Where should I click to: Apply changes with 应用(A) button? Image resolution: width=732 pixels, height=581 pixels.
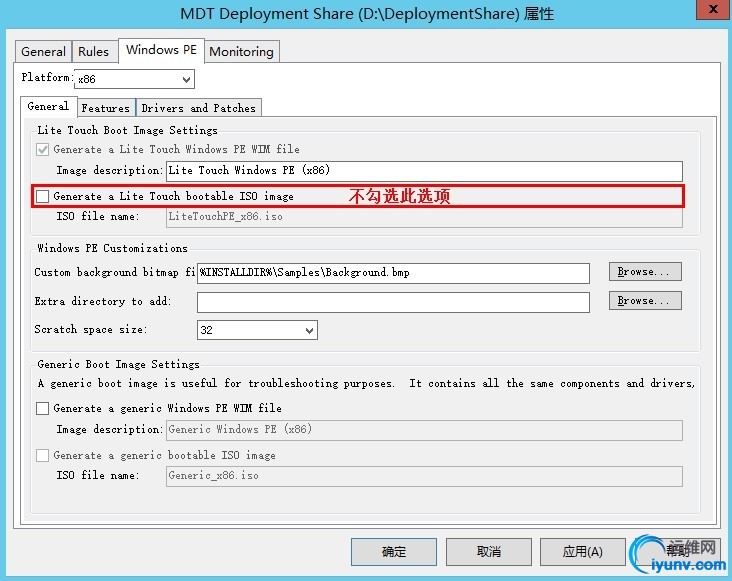(583, 552)
